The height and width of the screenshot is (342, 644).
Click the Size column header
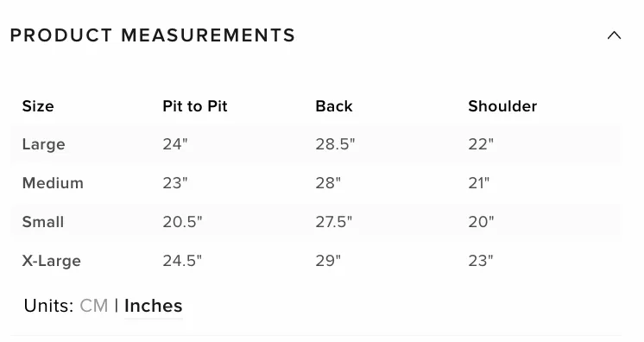coord(38,106)
